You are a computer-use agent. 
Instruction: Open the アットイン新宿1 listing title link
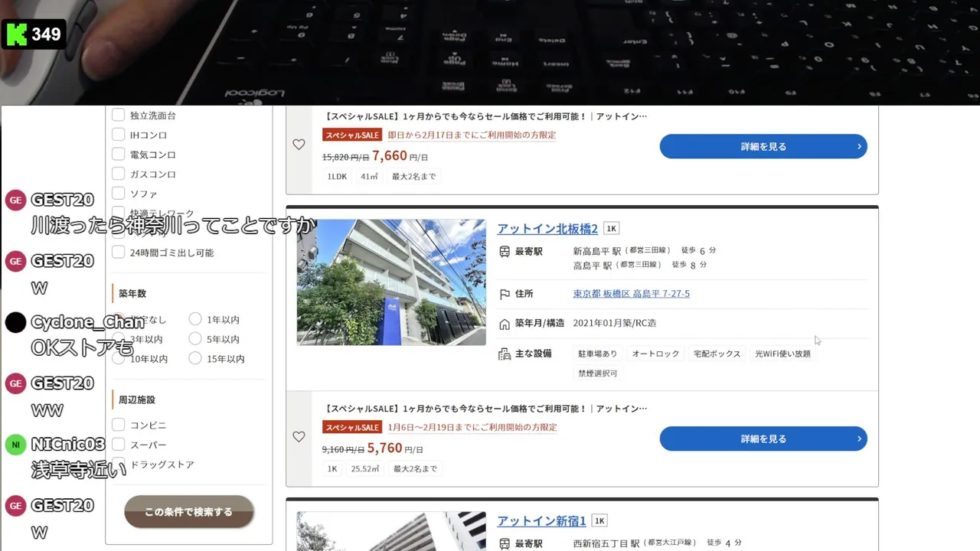(x=541, y=521)
